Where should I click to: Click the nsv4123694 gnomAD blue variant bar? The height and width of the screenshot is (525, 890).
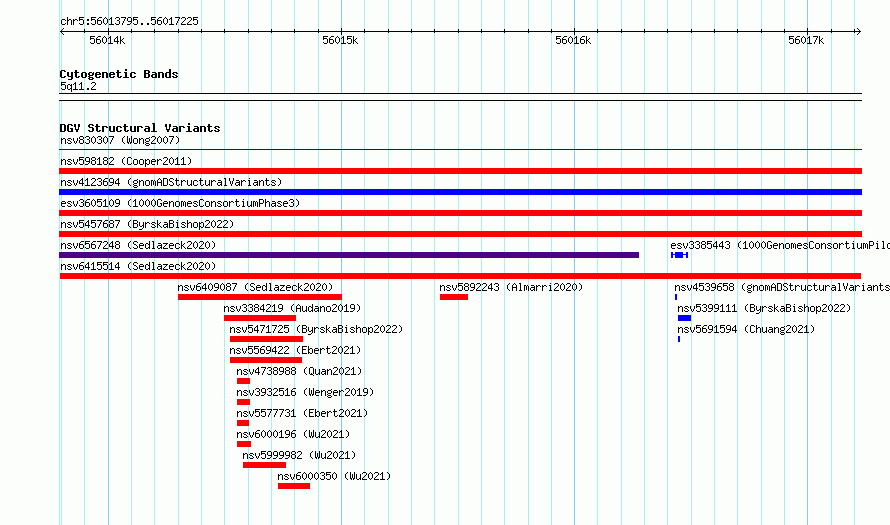point(460,192)
